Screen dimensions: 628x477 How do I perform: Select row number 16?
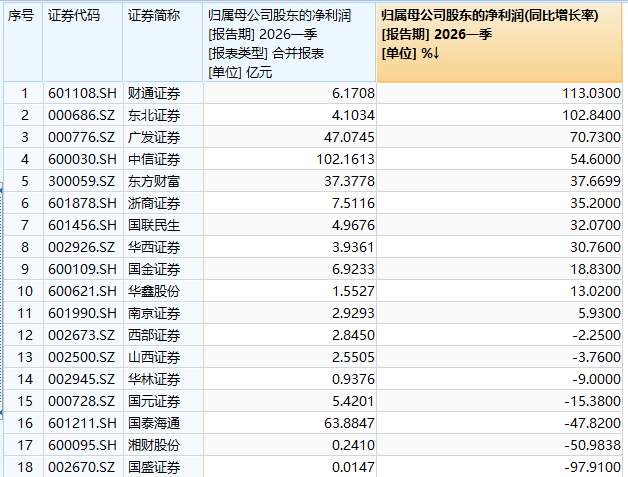(x=23, y=423)
